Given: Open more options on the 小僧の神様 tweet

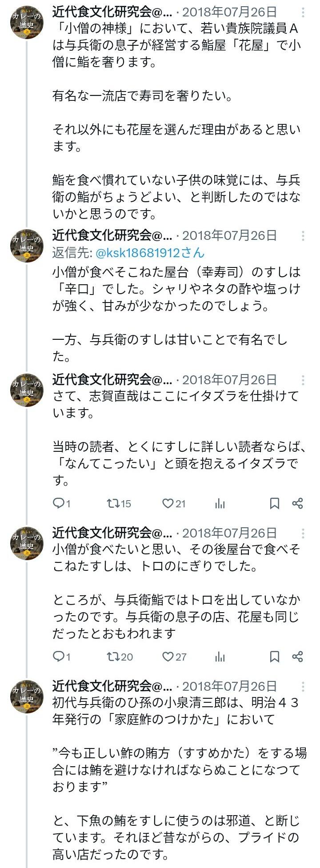Looking at the screenshot, I should pyautogui.click(x=303, y=12).
